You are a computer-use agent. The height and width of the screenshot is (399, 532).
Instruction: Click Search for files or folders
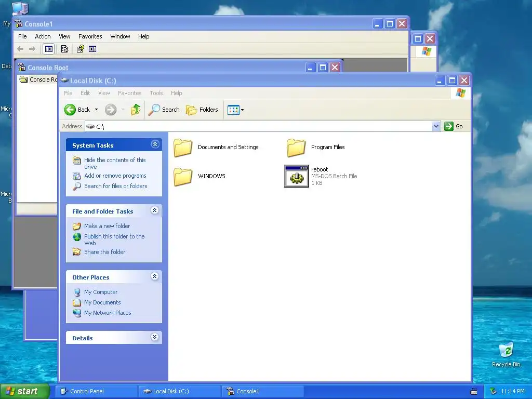[116, 186]
